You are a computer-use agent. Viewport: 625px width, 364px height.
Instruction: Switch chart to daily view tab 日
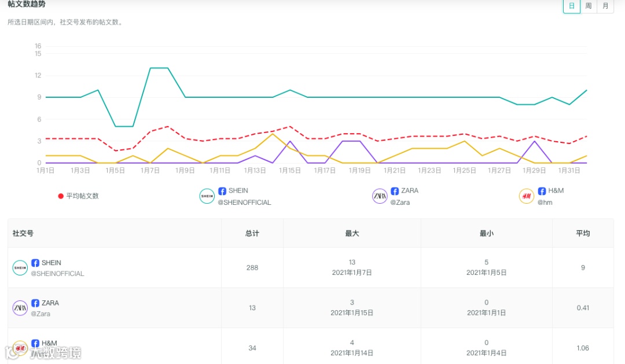tap(572, 6)
